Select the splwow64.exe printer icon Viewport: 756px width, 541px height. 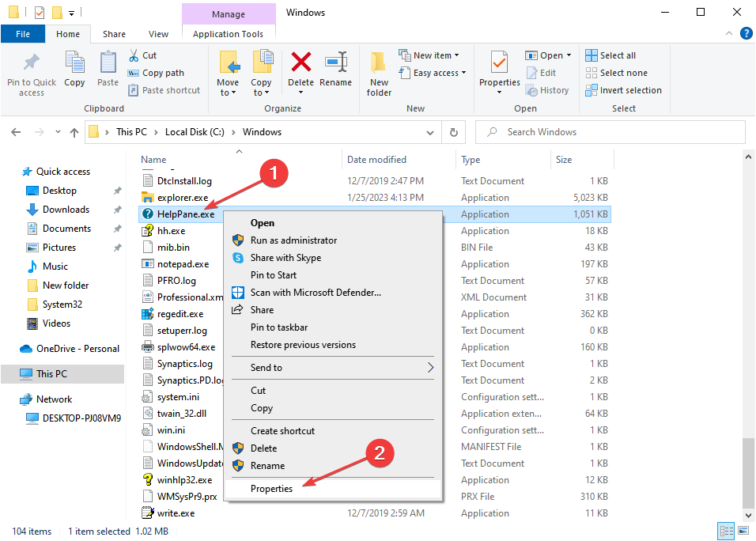[x=148, y=347]
